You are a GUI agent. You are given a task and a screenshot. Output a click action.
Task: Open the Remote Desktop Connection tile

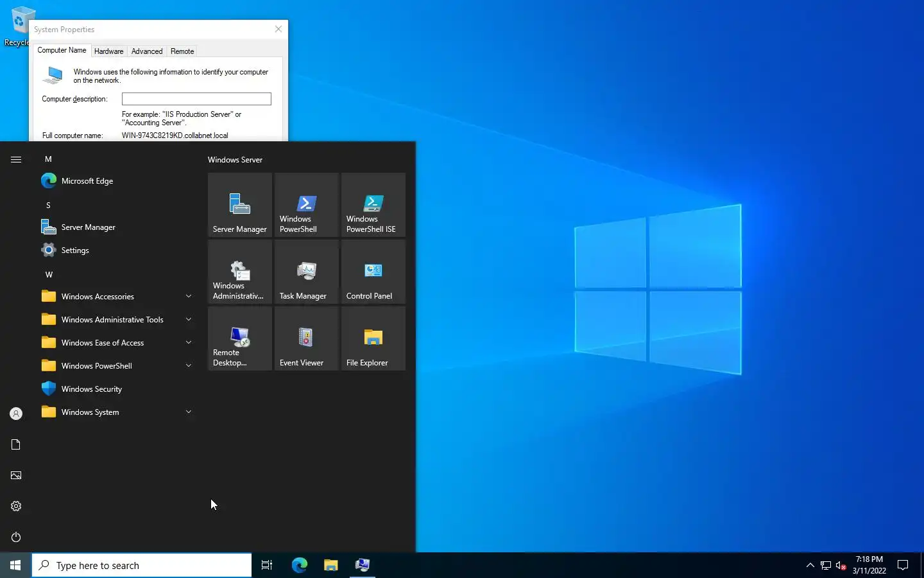(x=240, y=338)
